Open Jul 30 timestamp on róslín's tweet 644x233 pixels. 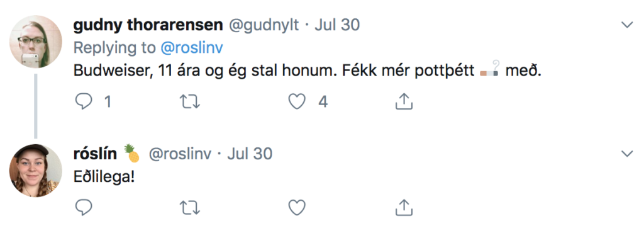tap(250, 154)
